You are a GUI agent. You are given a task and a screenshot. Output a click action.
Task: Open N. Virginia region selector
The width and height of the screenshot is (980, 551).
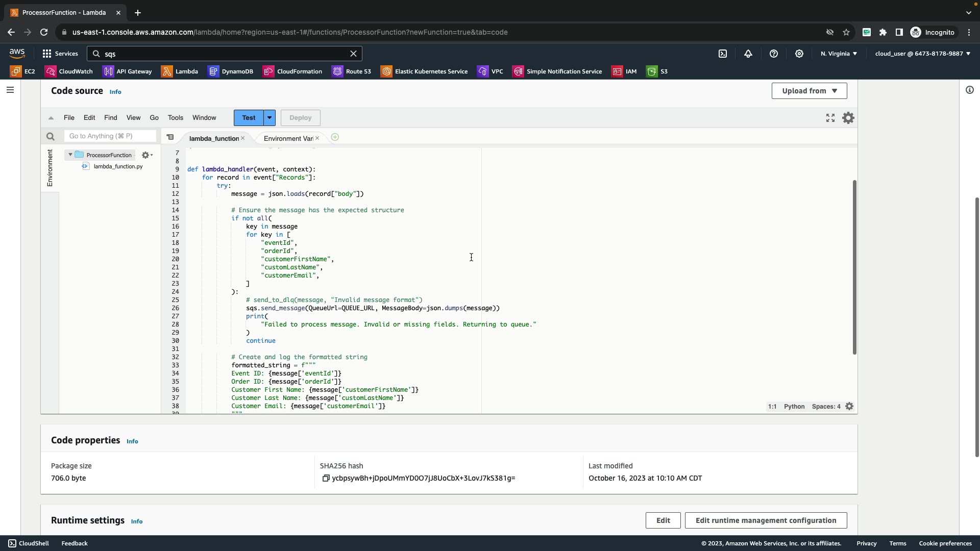pyautogui.click(x=839, y=54)
